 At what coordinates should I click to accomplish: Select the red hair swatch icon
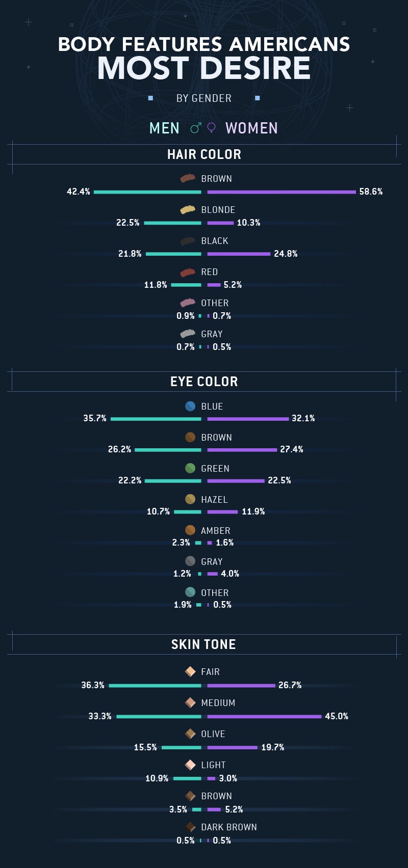(x=188, y=272)
